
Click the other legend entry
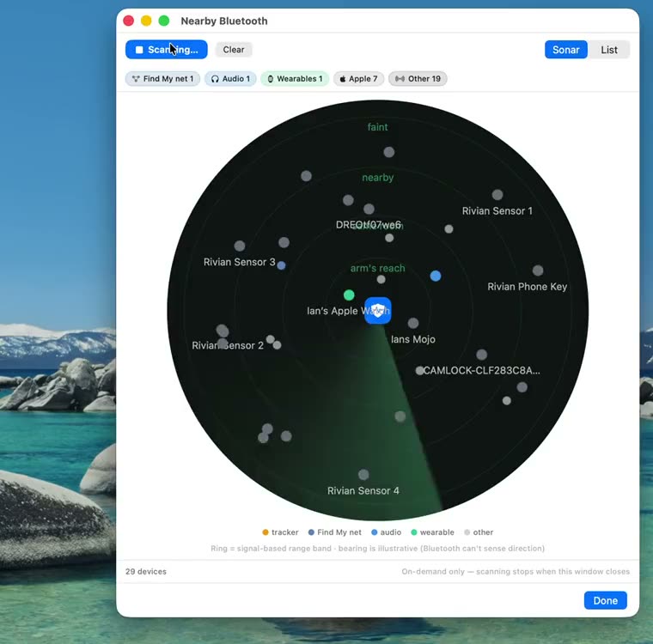click(479, 532)
